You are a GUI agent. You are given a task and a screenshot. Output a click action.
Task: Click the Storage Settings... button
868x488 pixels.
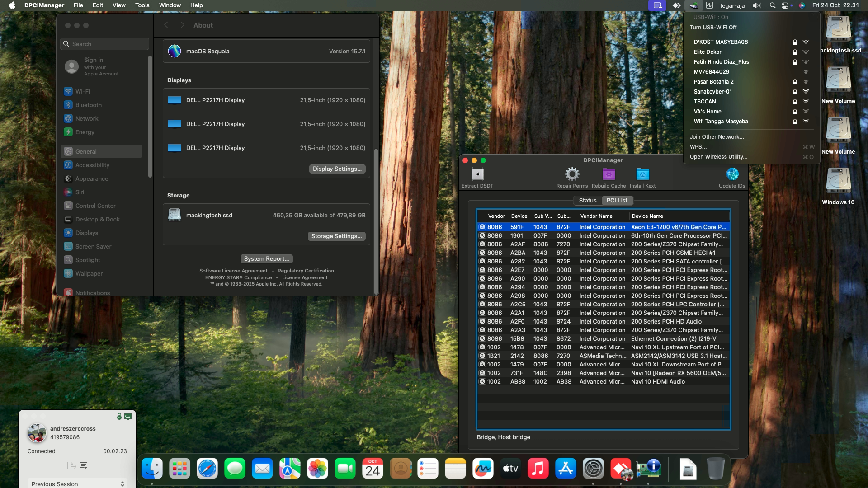click(336, 236)
